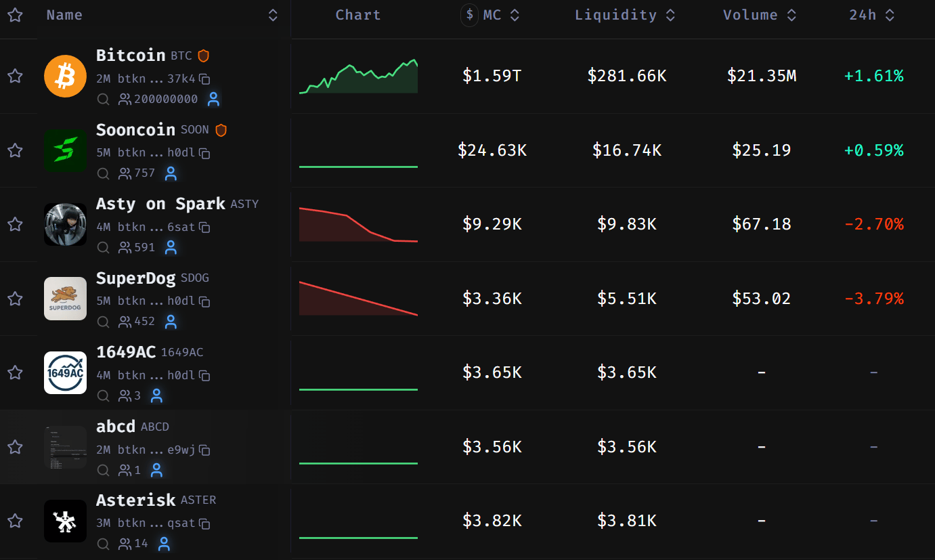The width and height of the screenshot is (935, 560).
Task: Copy the Asty on Spark address ending 6sat
Action: tap(204, 228)
